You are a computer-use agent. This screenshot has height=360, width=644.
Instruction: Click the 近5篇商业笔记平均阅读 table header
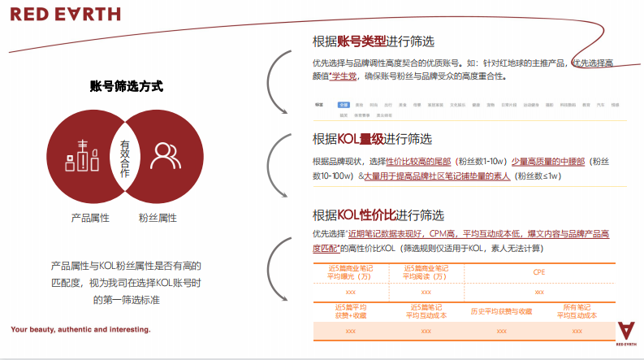tap(426, 272)
